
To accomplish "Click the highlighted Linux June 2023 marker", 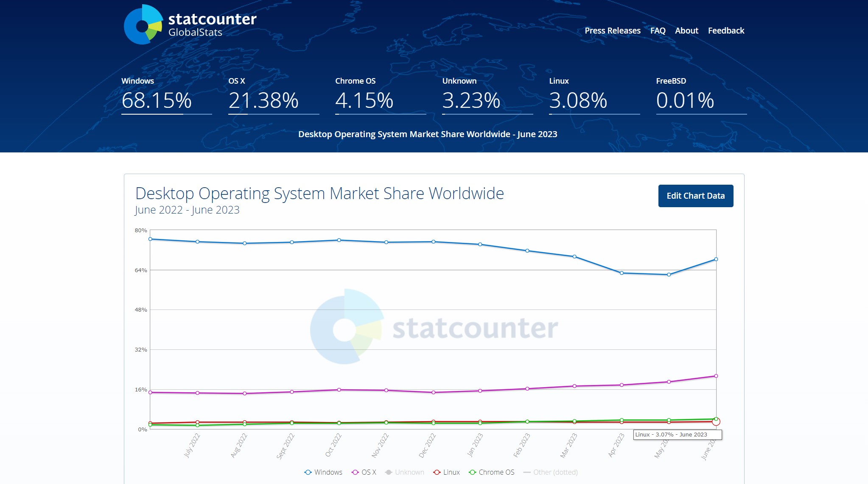I will point(716,422).
